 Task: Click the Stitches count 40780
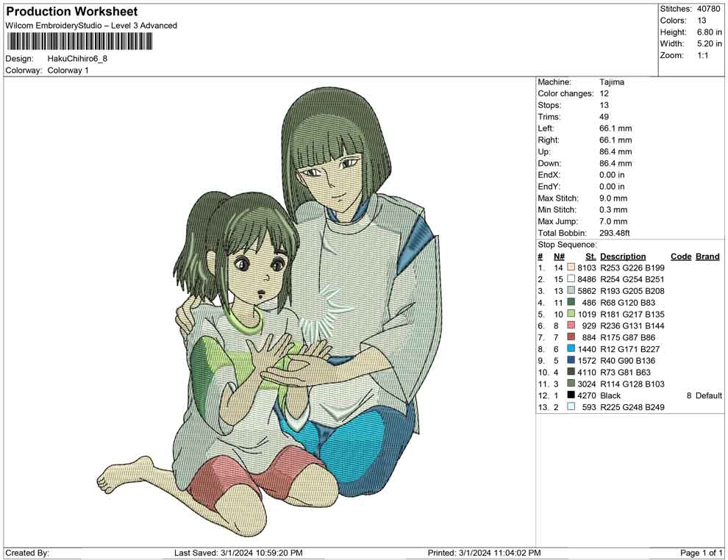pyautogui.click(x=709, y=8)
